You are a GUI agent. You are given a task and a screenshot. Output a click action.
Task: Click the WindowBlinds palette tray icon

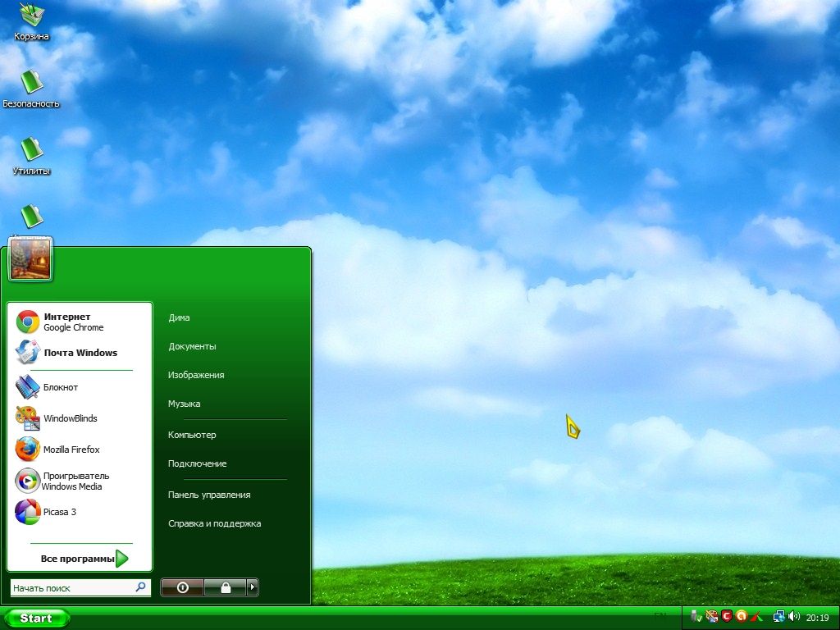pos(711,617)
